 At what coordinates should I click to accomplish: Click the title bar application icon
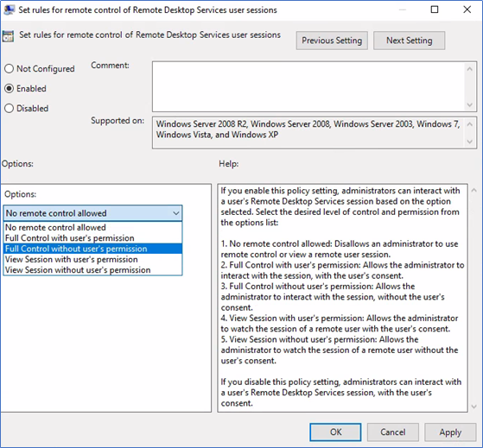pos(9,9)
